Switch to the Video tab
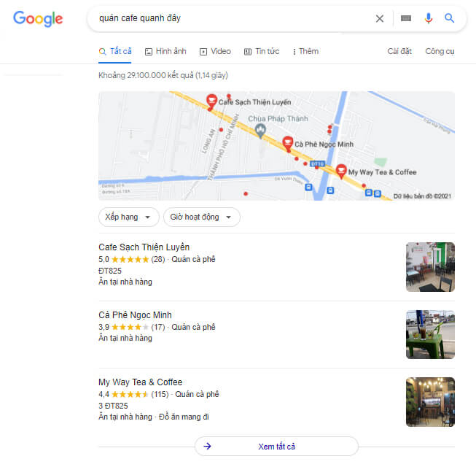The width and height of the screenshot is (476, 467). click(215, 51)
